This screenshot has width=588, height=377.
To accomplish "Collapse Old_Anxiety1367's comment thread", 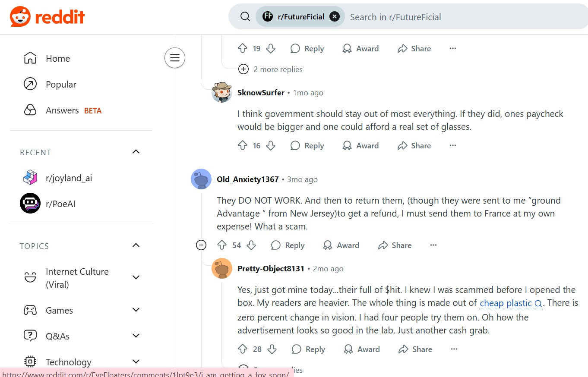I will click(201, 245).
